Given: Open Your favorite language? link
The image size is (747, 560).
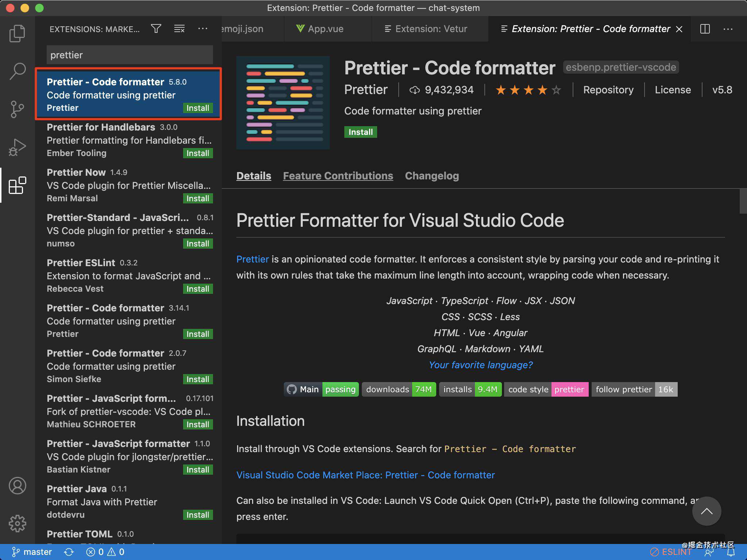Looking at the screenshot, I should [x=481, y=365].
